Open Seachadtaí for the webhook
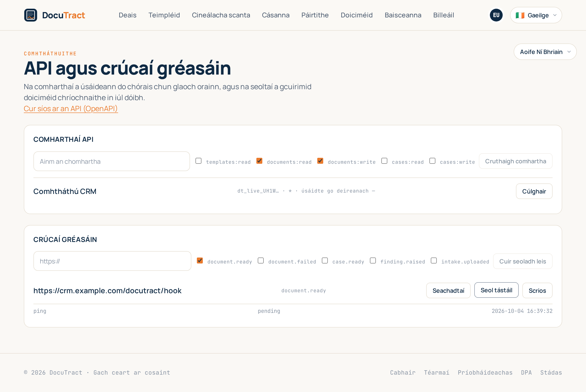This screenshot has width=586, height=392. coord(448,290)
